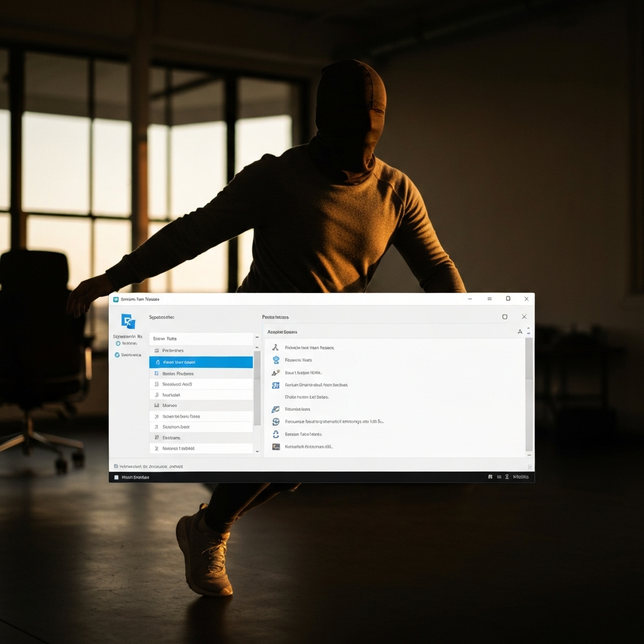Click the refresh icon next to "Eeesen Tabe Istnts"

click(x=275, y=434)
